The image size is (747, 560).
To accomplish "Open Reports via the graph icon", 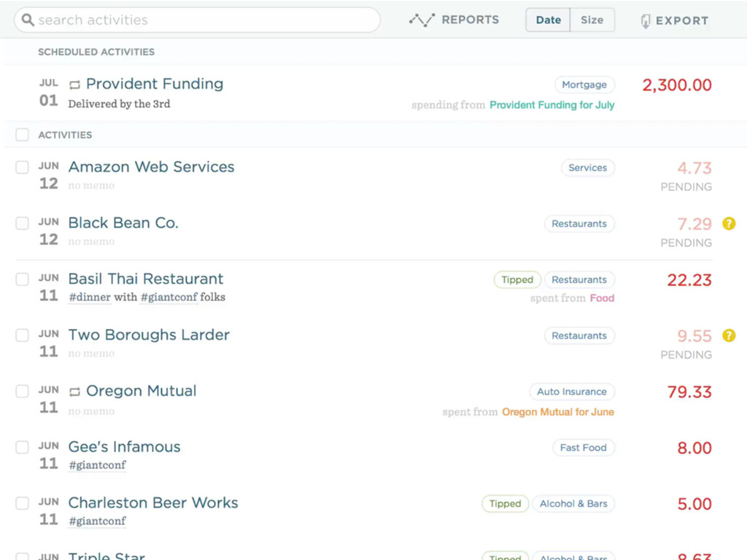I will [x=422, y=20].
